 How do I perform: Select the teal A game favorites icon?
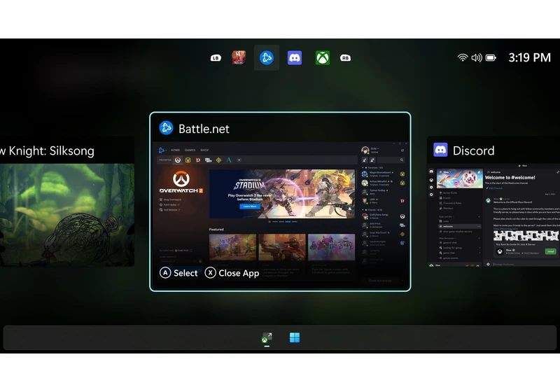(229, 160)
